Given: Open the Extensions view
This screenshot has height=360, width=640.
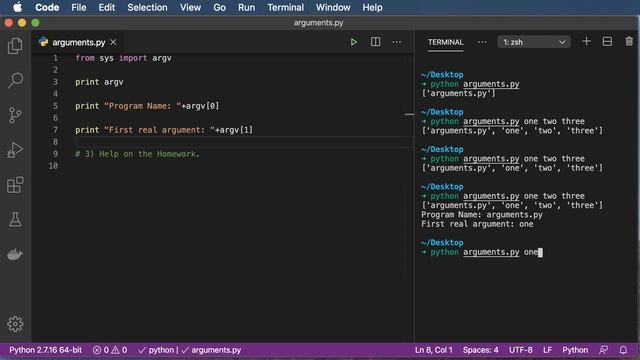Looking at the screenshot, I should tap(15, 185).
